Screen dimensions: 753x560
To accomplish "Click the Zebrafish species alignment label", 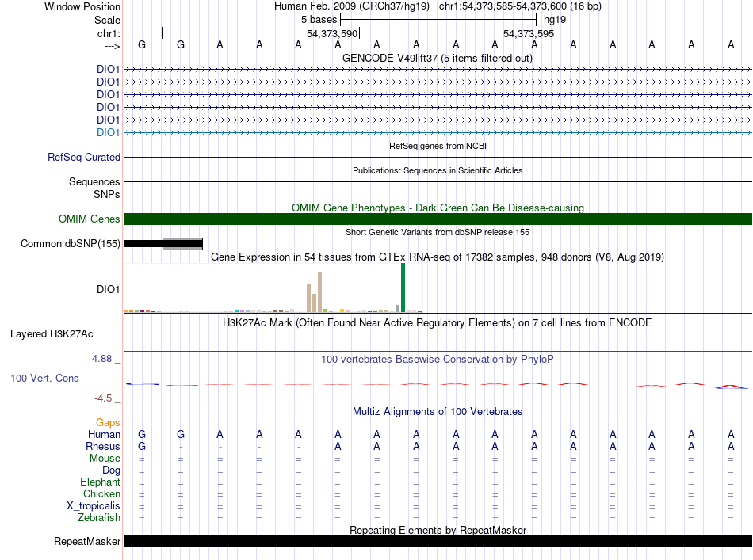I will [x=99, y=518].
